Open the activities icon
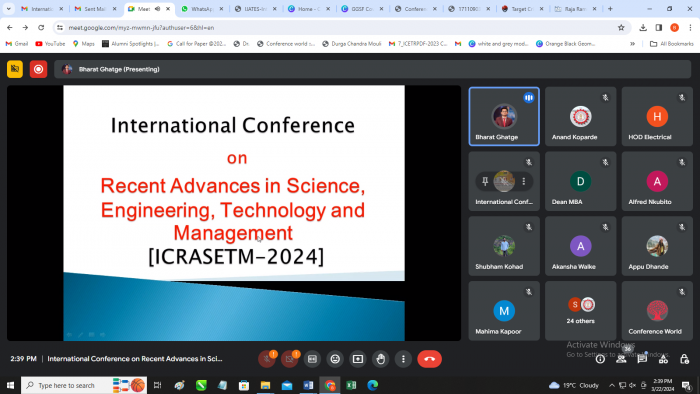The height and width of the screenshot is (394, 700). [663, 359]
